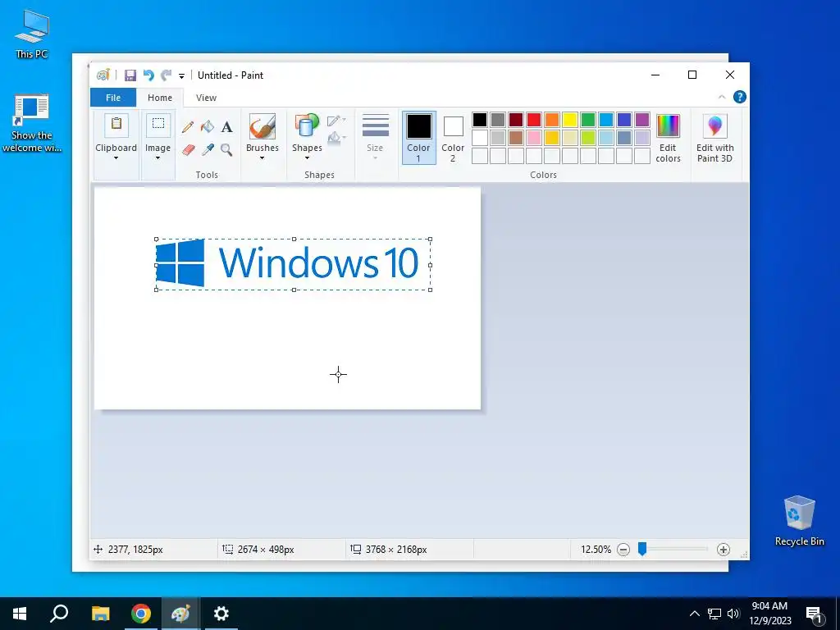Click the taskbar Search magnifier
Image resolution: width=840 pixels, height=630 pixels.
(59, 614)
